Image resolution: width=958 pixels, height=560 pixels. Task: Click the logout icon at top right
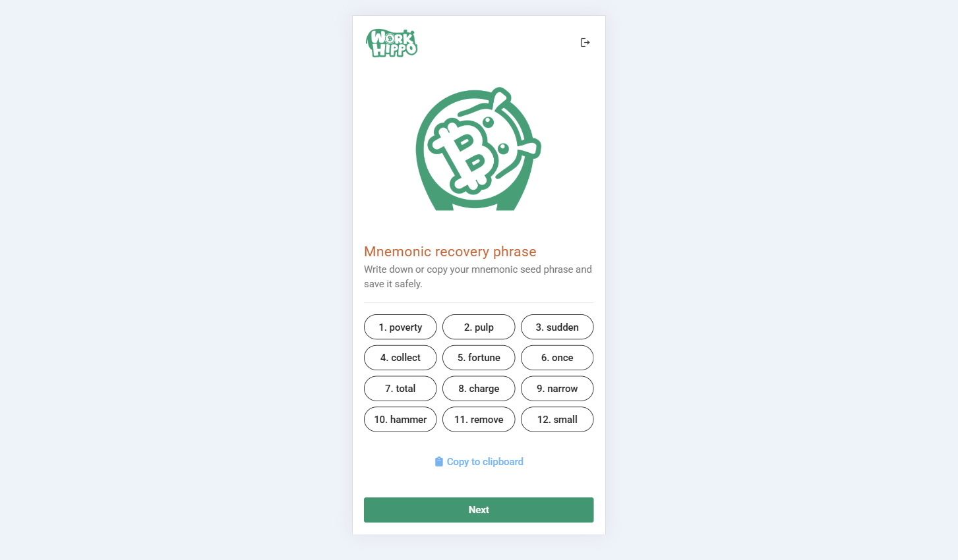pyautogui.click(x=585, y=43)
